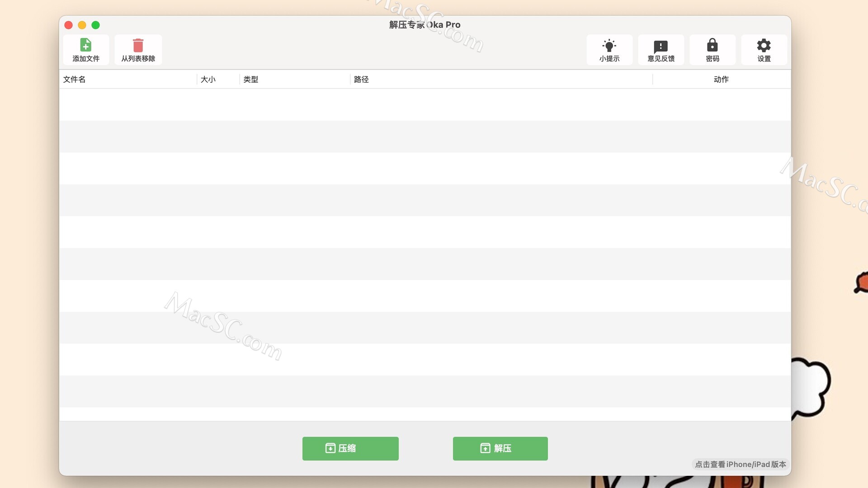Sort by the 大小 column header

tap(218, 80)
